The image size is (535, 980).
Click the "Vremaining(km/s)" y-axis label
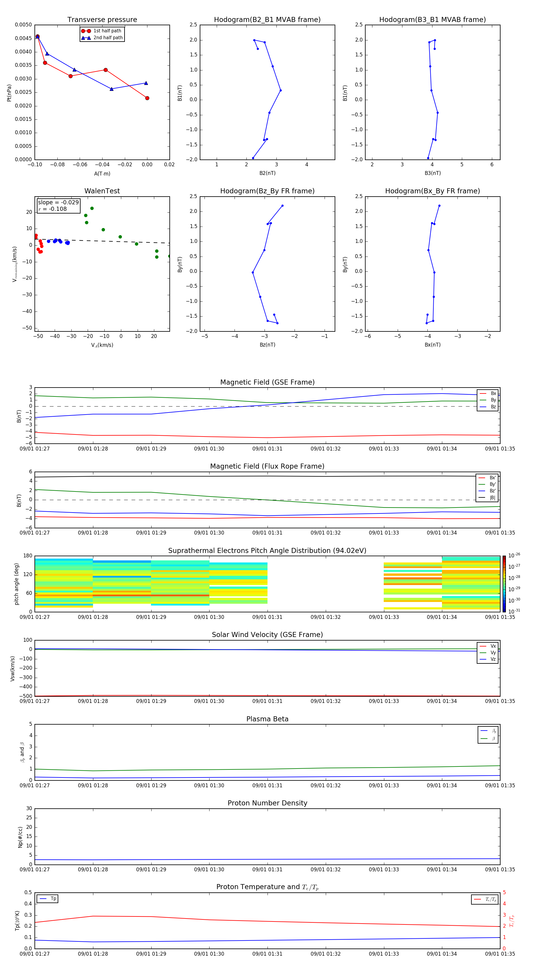[x=15, y=264]
